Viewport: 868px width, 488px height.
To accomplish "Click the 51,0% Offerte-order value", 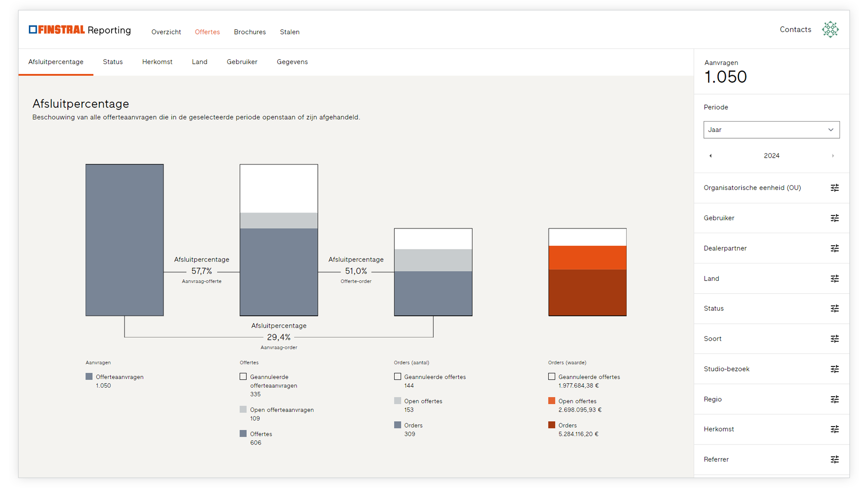I will click(356, 271).
